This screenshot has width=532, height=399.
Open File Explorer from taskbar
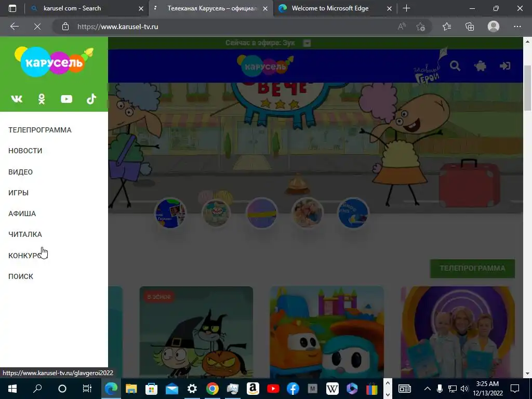131,389
